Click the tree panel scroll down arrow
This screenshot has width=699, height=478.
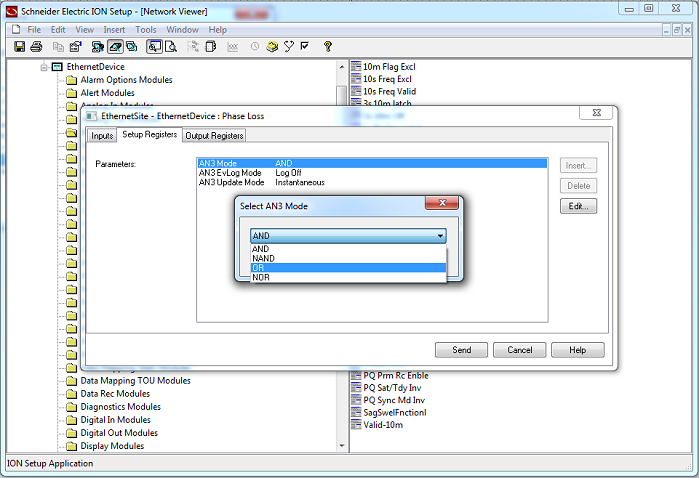342,445
